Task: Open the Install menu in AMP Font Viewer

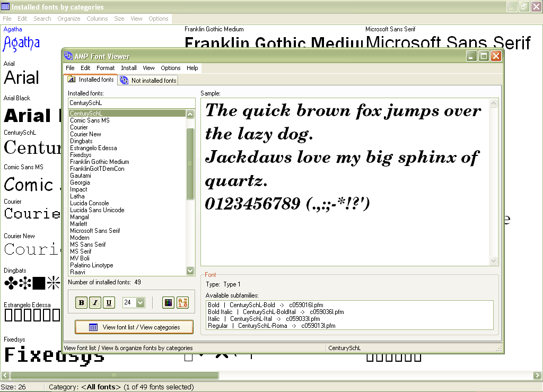Action: point(129,68)
